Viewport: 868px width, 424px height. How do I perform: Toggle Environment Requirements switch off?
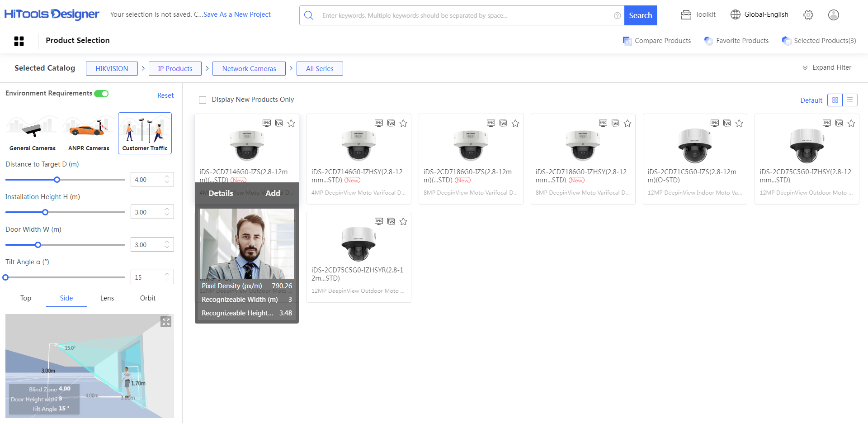(x=101, y=94)
